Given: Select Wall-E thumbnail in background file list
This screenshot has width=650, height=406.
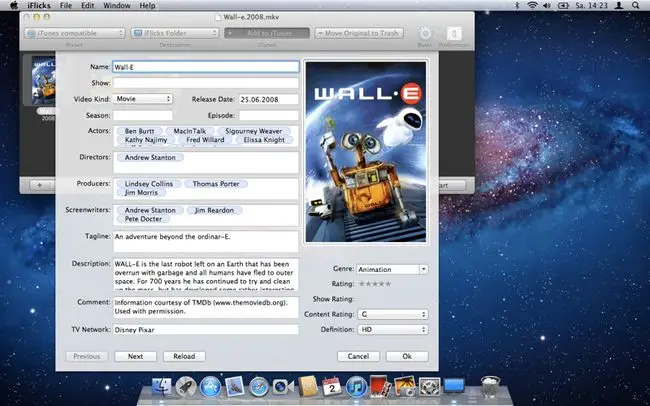Looking at the screenshot, I should (44, 81).
